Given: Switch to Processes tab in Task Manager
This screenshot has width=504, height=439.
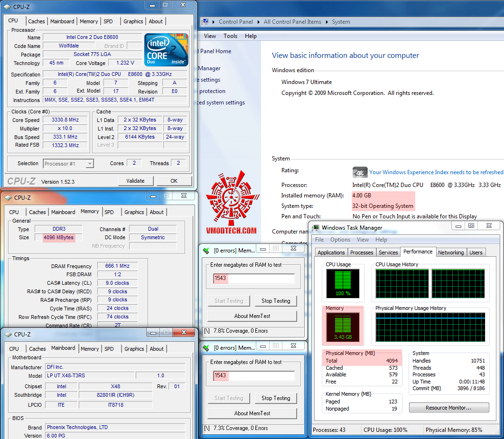Looking at the screenshot, I should pos(362,252).
